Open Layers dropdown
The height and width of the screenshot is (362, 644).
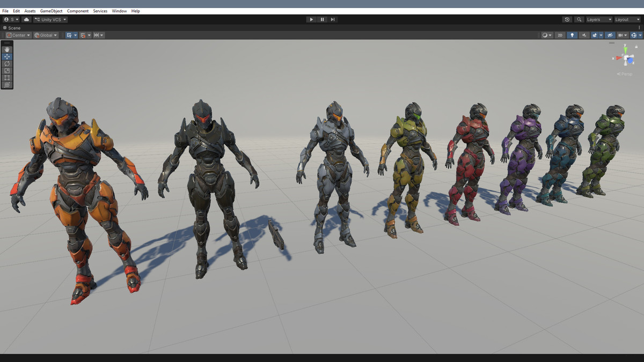pos(598,19)
